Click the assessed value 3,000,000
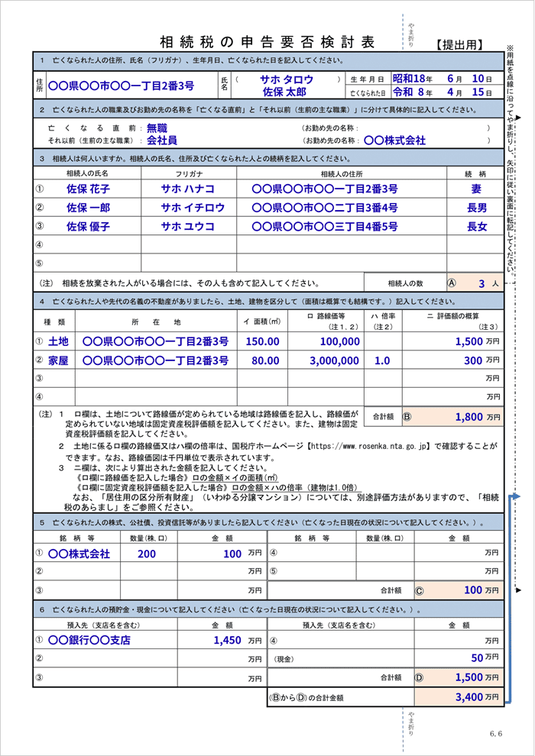 pyautogui.click(x=334, y=360)
